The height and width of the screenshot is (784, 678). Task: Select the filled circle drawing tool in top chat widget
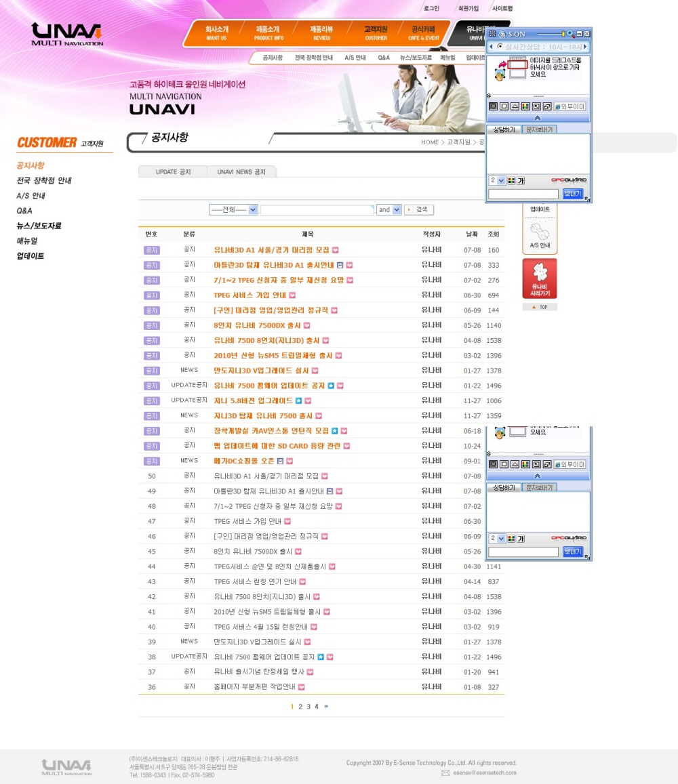(x=493, y=106)
